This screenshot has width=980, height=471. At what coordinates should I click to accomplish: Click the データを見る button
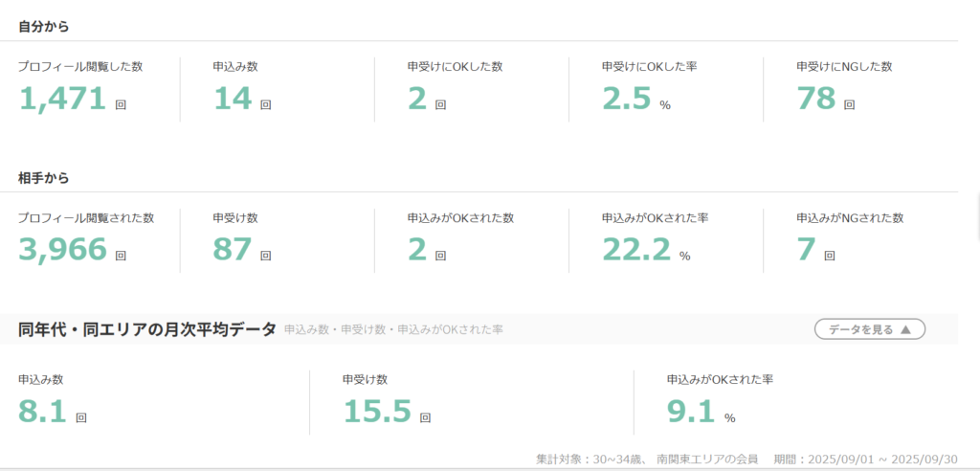[869, 329]
